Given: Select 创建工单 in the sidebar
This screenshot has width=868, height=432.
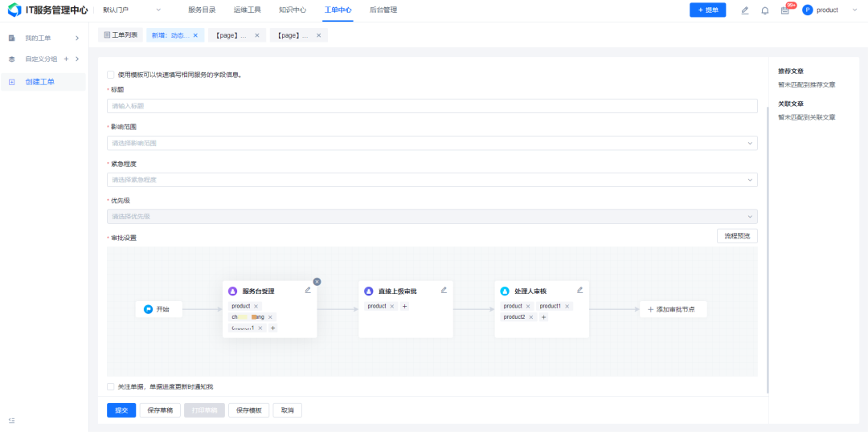Looking at the screenshot, I should click(43, 82).
